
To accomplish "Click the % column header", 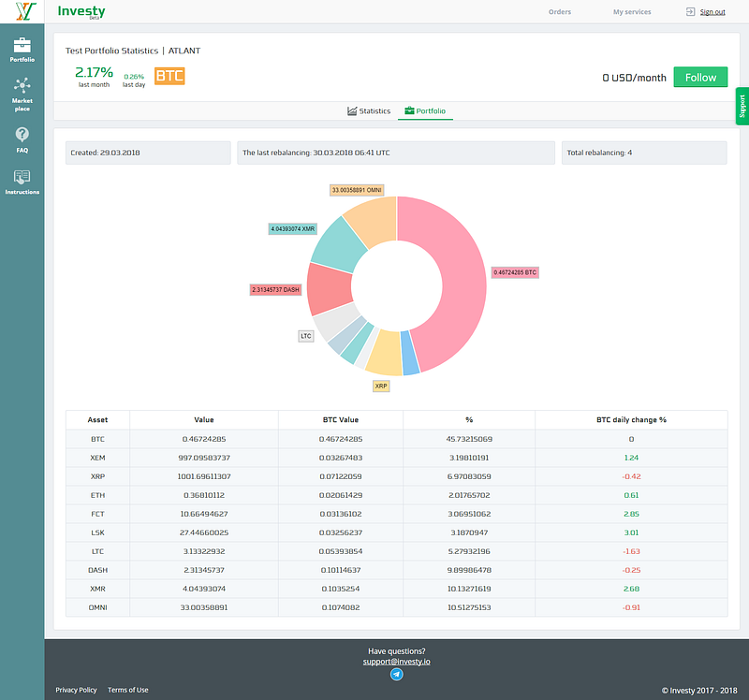I will 469,419.
